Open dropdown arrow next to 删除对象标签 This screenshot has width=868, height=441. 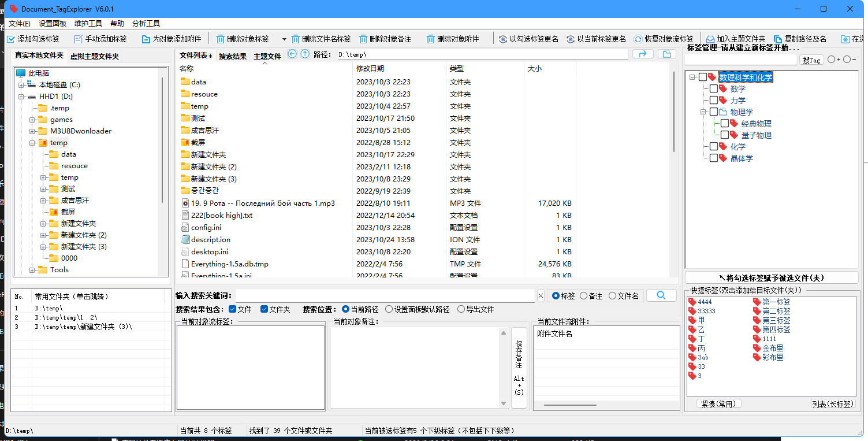[284, 39]
